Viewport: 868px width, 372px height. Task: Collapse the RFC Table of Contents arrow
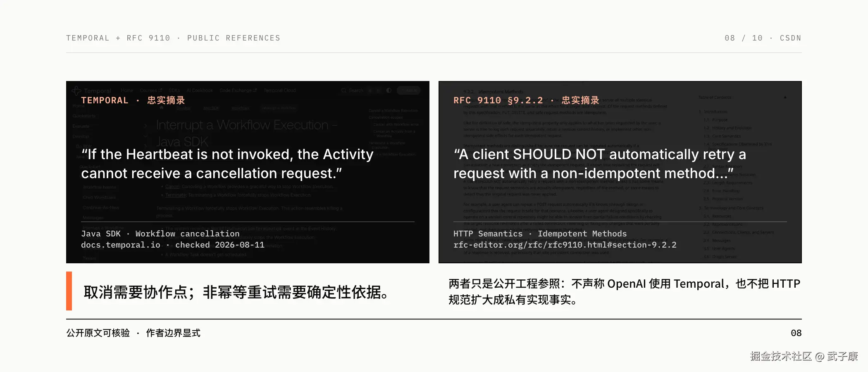pyautogui.click(x=785, y=97)
